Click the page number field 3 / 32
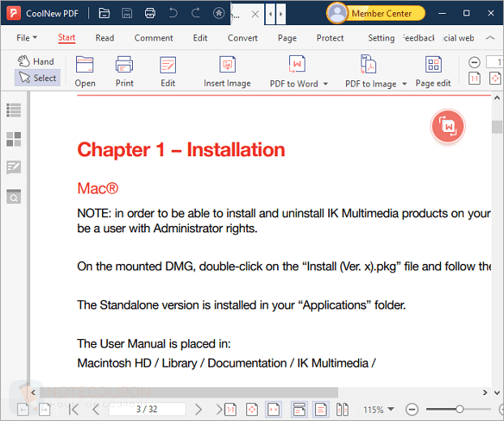 coord(147,409)
